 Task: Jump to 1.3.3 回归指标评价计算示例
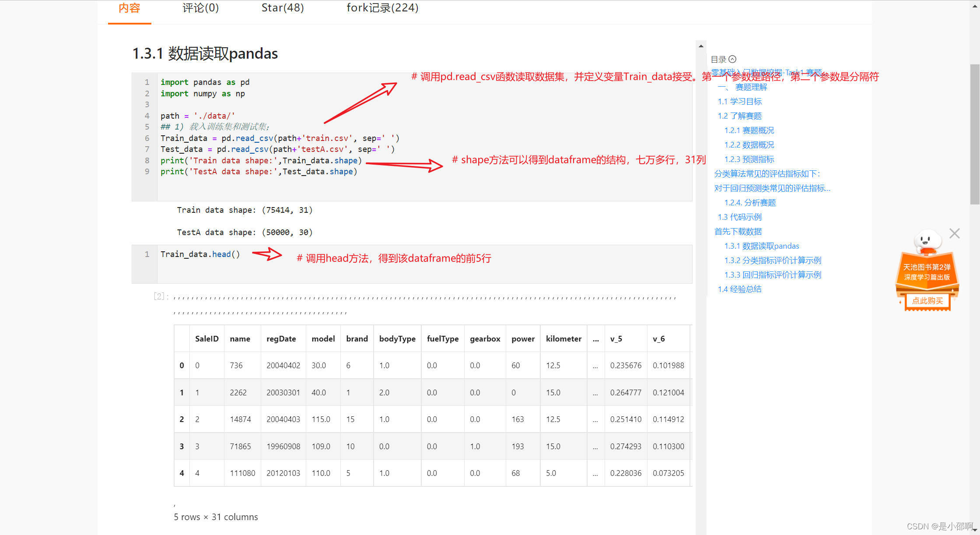[773, 275]
